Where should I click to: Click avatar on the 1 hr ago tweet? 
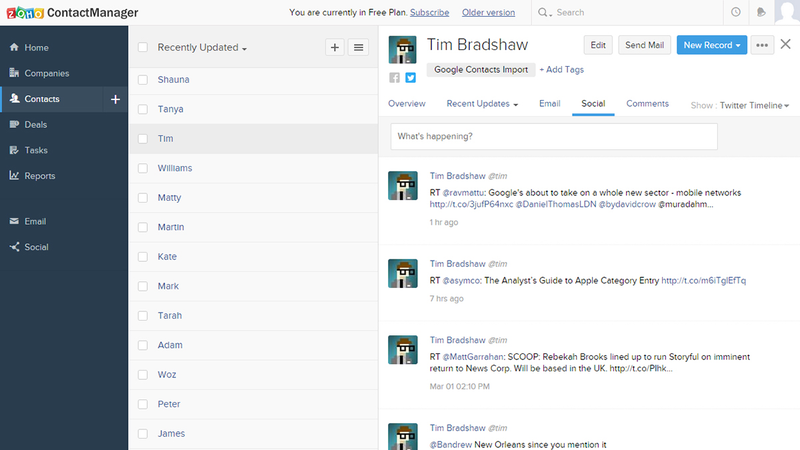pyautogui.click(x=403, y=185)
